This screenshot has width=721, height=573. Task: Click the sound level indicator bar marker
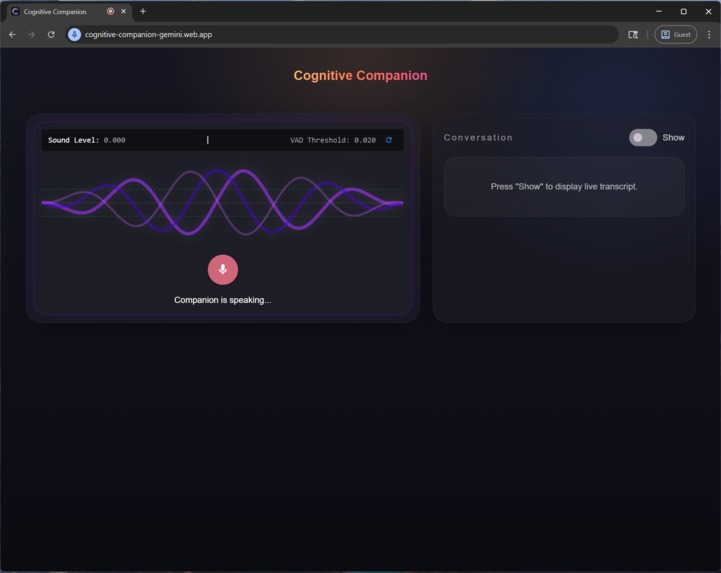tap(208, 140)
